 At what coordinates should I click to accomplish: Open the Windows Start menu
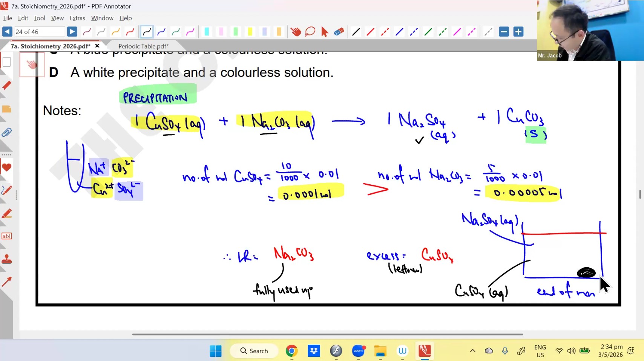tap(216, 351)
